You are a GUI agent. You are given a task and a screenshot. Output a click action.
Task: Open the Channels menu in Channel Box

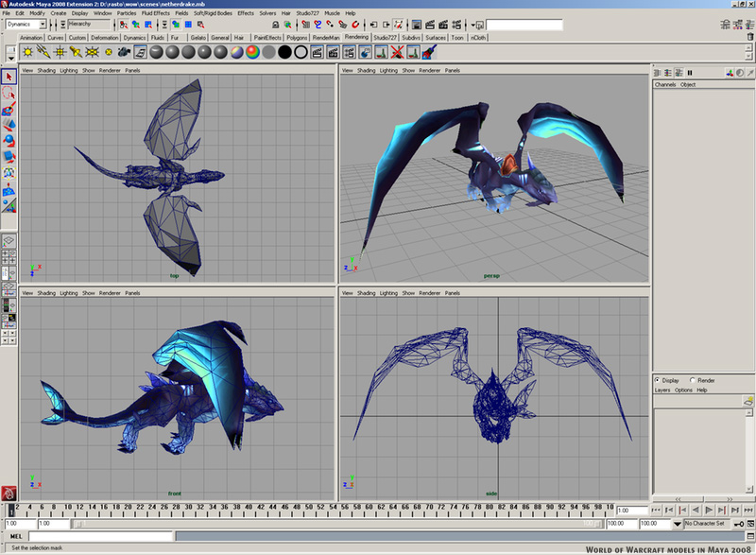click(665, 84)
